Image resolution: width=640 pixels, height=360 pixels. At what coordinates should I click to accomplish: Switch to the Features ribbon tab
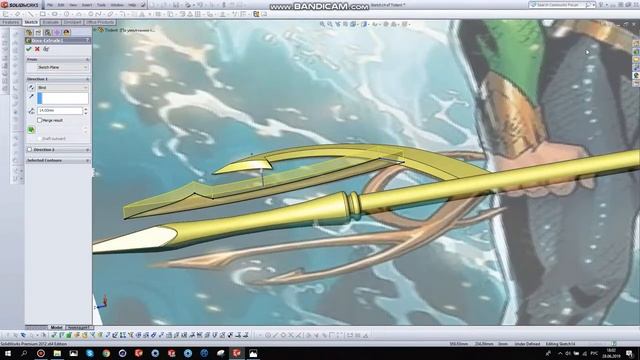pos(11,22)
